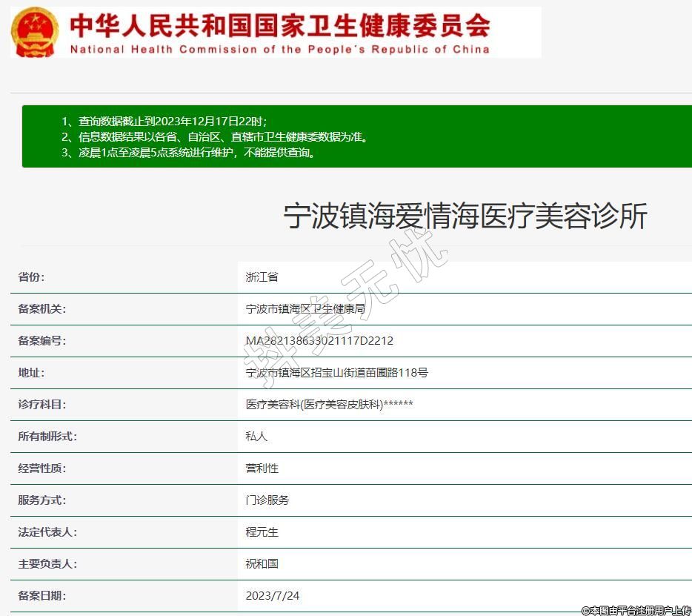Image resolution: width=692 pixels, height=616 pixels.
Task: Click the legal representative name 程元生
Action: (x=262, y=532)
